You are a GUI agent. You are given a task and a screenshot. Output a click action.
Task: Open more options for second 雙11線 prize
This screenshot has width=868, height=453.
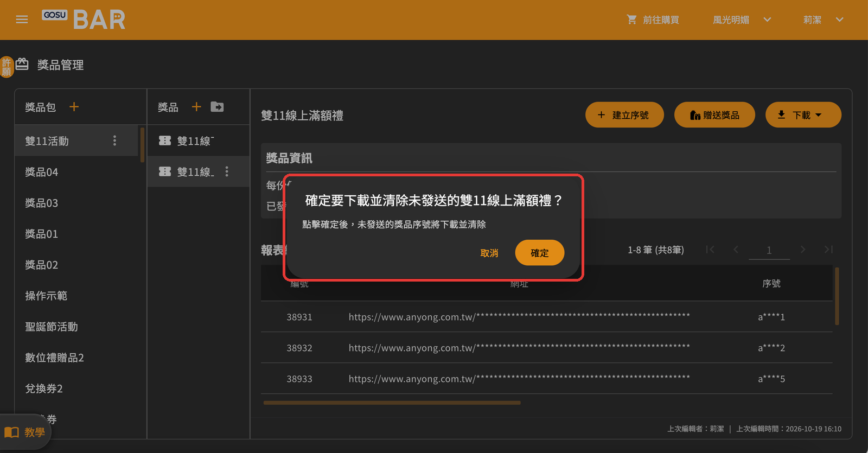click(x=227, y=171)
